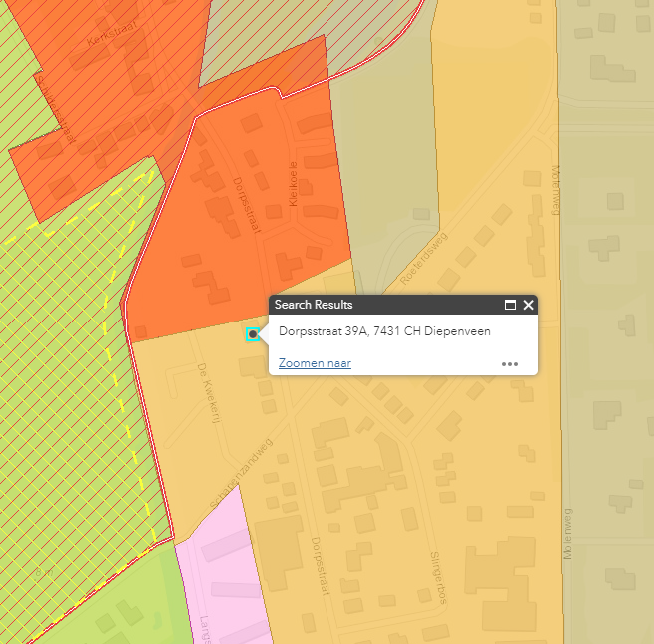
Task: Open the three-dots more options menu
Action: tap(510, 364)
